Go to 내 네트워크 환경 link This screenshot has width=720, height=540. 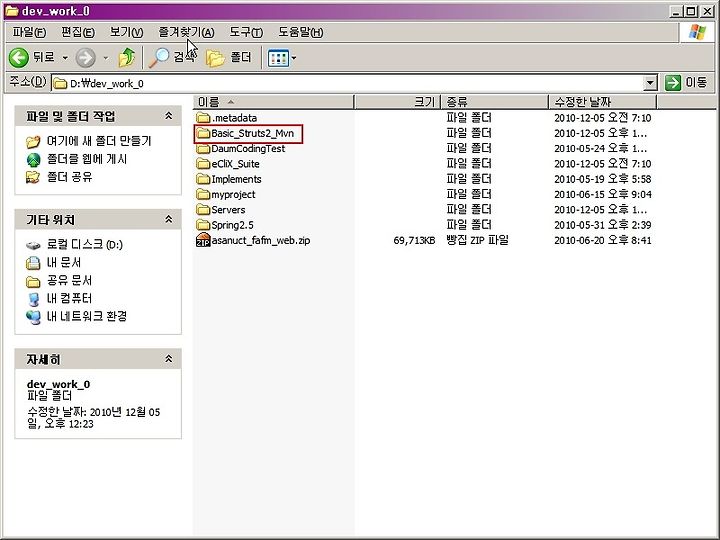click(x=87, y=316)
